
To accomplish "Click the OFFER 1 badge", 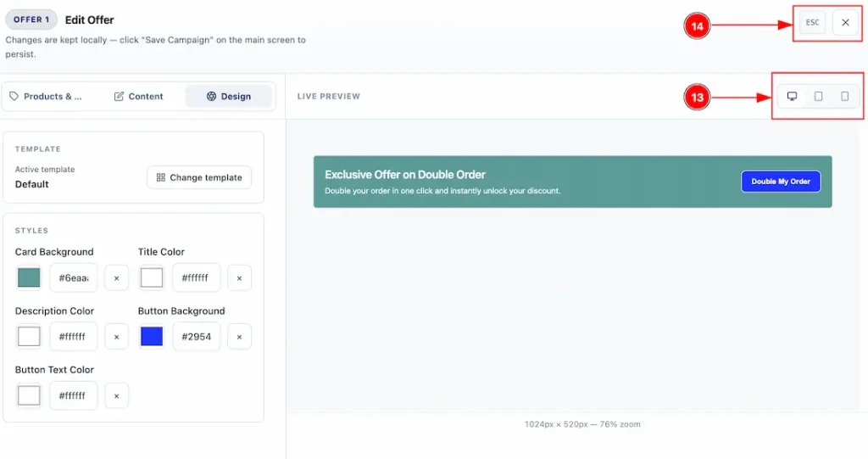I will click(31, 20).
